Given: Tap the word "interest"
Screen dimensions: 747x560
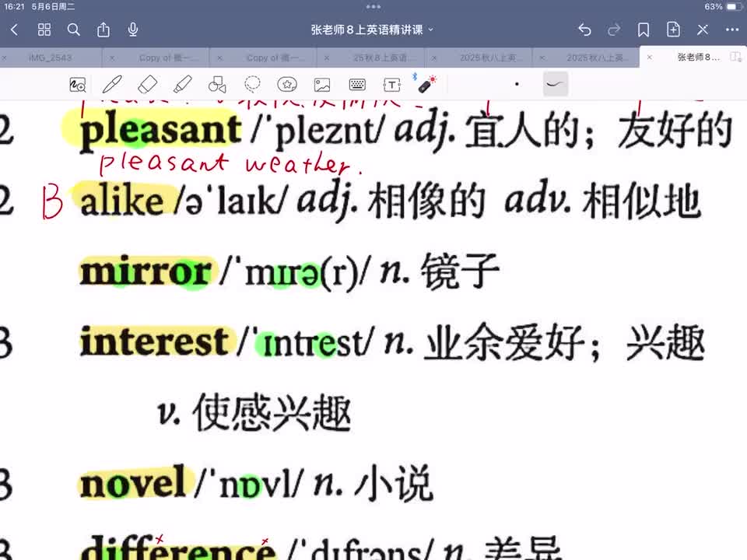Looking at the screenshot, I should pos(154,341).
